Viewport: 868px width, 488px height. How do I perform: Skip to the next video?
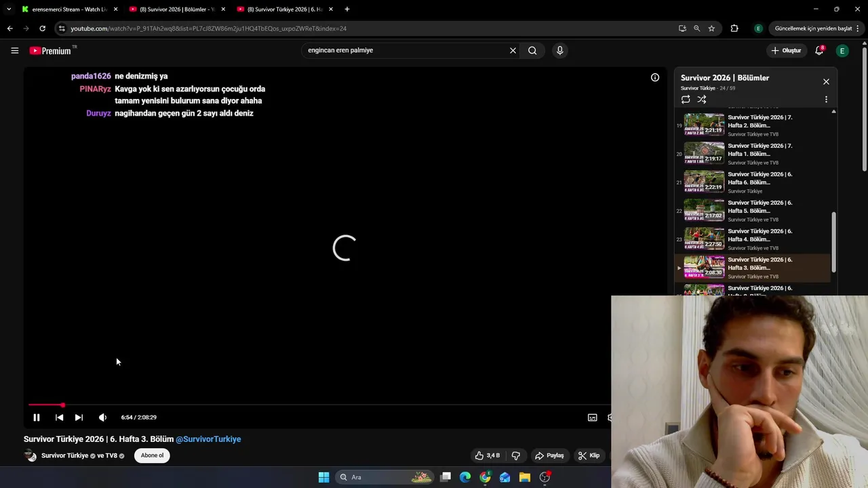79,418
